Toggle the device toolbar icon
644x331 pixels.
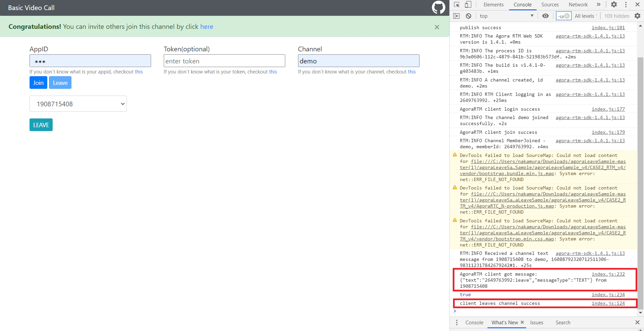[468, 5]
